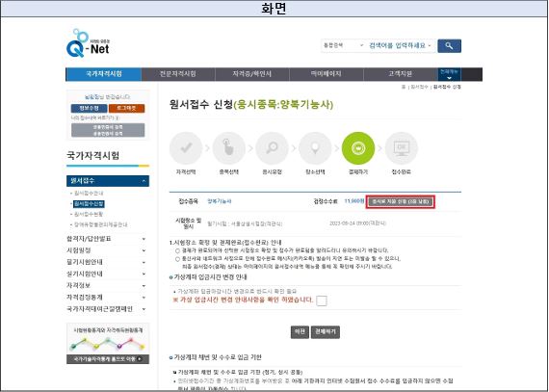Click the 가상계좌 채번 및 수수료 입금 기한 heading
The height and width of the screenshot is (392, 549).
point(218,357)
